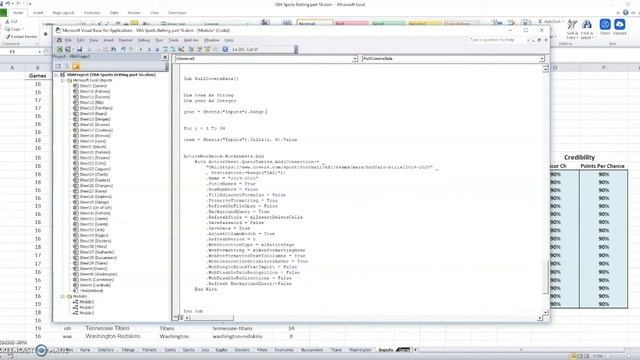Open the Excel Name Box dropdown arrow
Image resolution: width=640 pixels, height=360 pixels.
pos(39,52)
